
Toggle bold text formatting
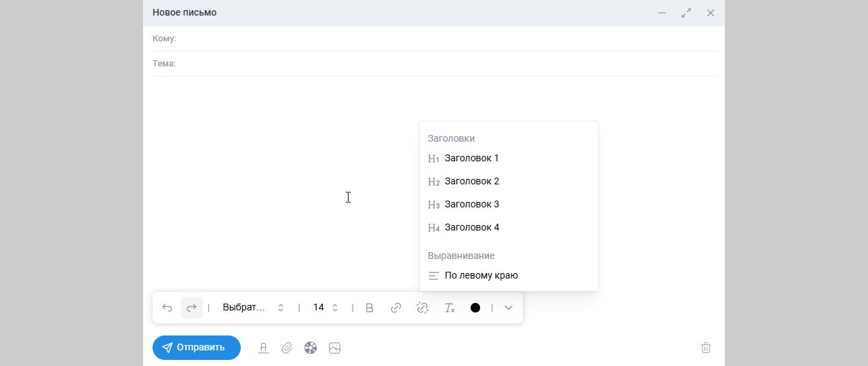pyautogui.click(x=370, y=308)
